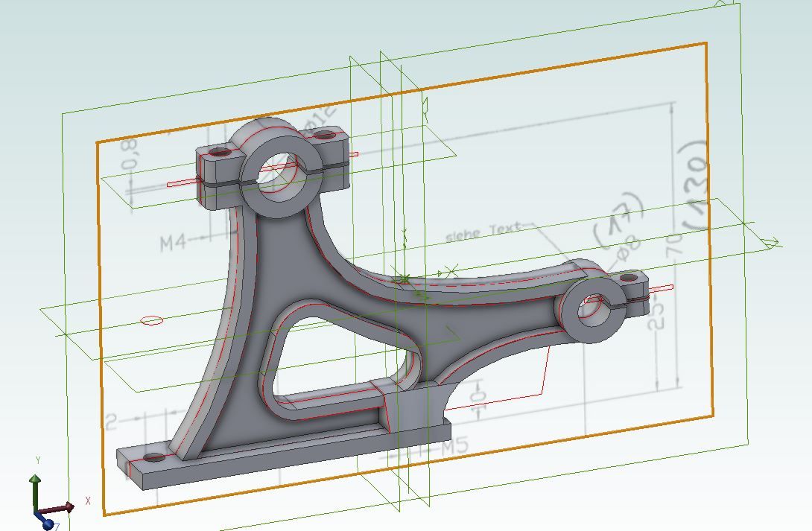The image size is (812, 531).
Task: Click the blue Z axis ball of the triad
Action: coord(47,524)
